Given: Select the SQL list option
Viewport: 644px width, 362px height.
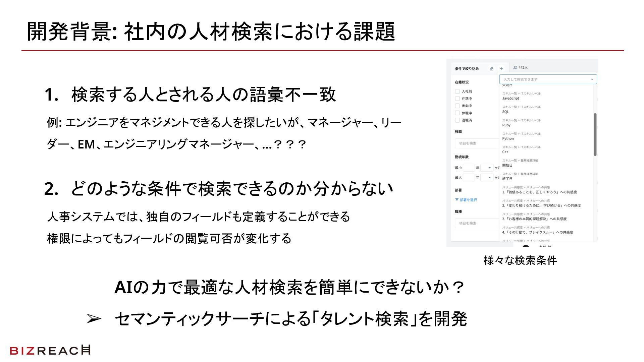Looking at the screenshot, I should click(x=505, y=112).
